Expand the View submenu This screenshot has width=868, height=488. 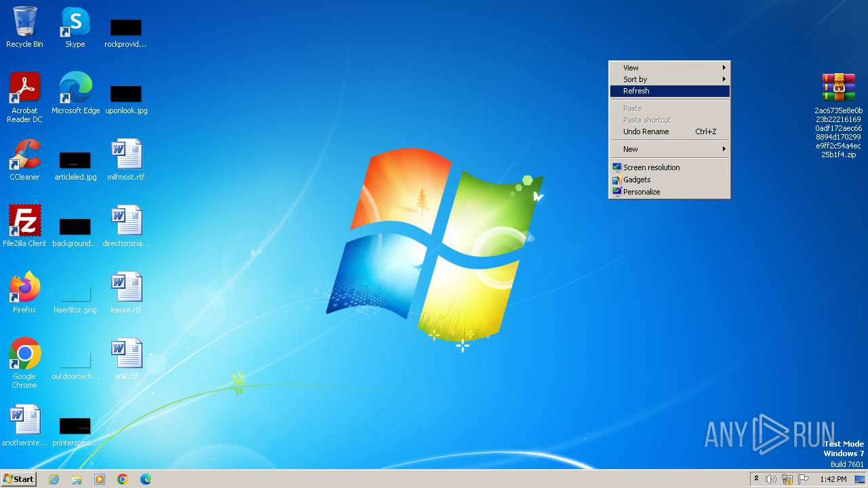pyautogui.click(x=669, y=68)
